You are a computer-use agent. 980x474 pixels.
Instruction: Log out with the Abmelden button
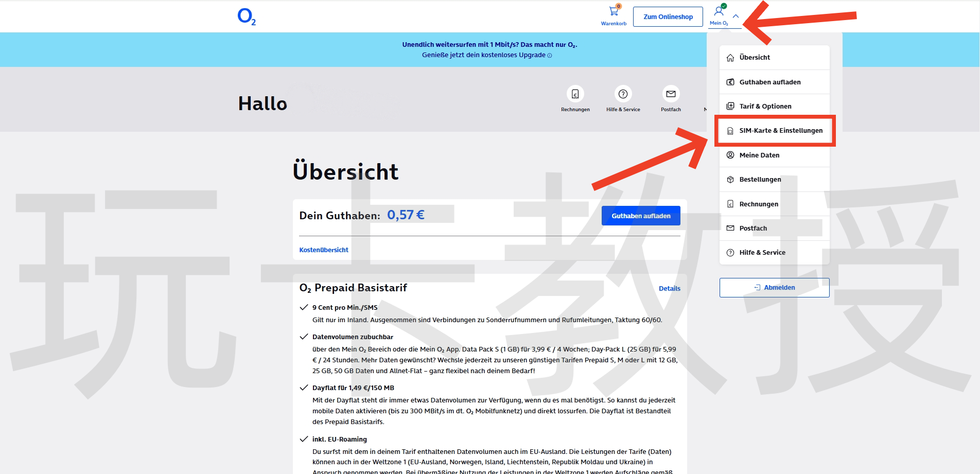pos(775,288)
